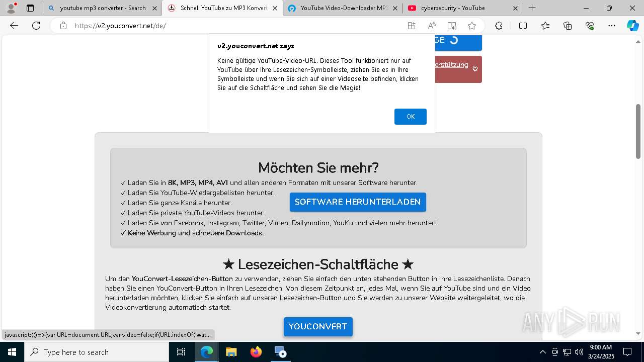Viewport: 644px width, 362px height.
Task: Open the installer app on taskbar
Action: click(280, 352)
